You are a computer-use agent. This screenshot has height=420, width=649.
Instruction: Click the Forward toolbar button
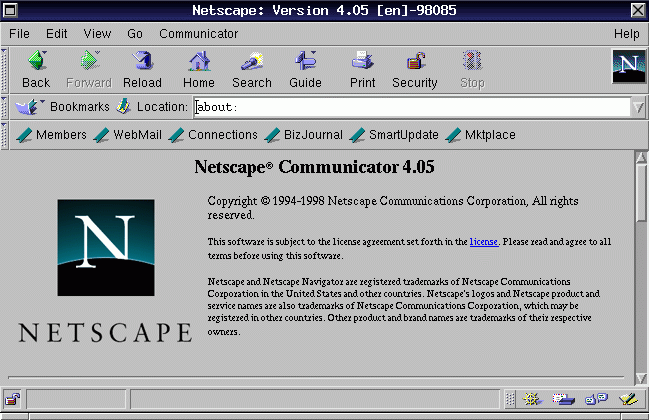pyautogui.click(x=89, y=70)
